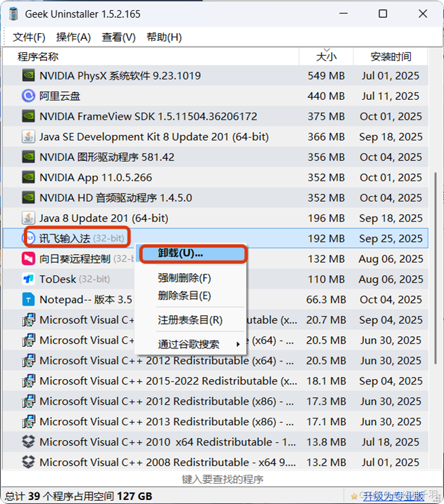The height and width of the screenshot is (504, 444).
Task: Choose 强制删除(F) from context menu
Action: 184,278
